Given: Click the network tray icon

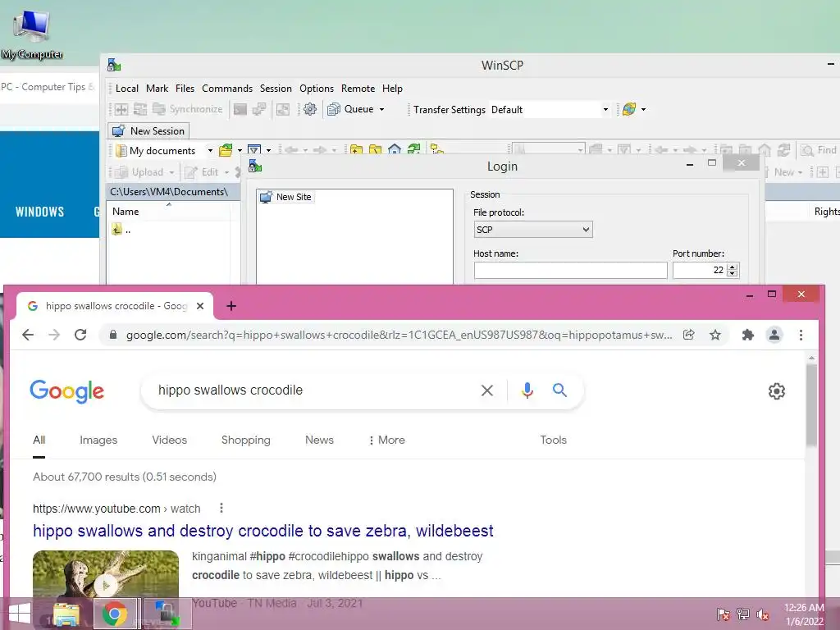Looking at the screenshot, I should [x=743, y=614].
